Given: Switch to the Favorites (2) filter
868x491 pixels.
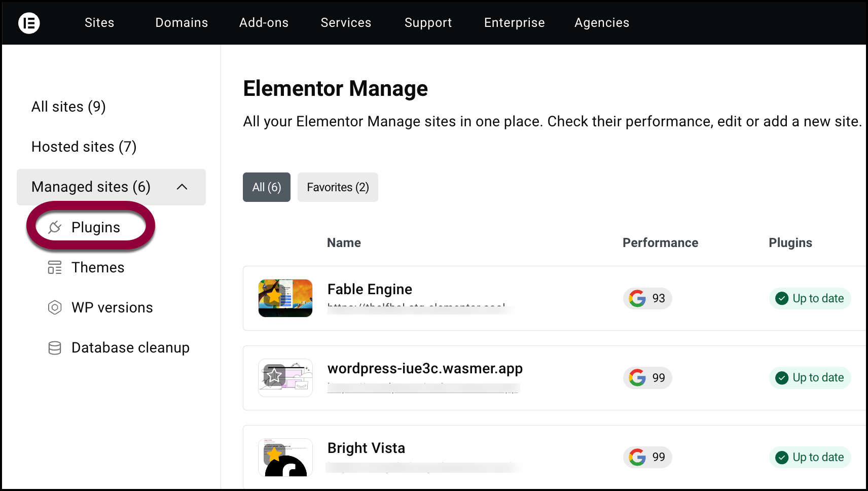Looking at the screenshot, I should (337, 187).
